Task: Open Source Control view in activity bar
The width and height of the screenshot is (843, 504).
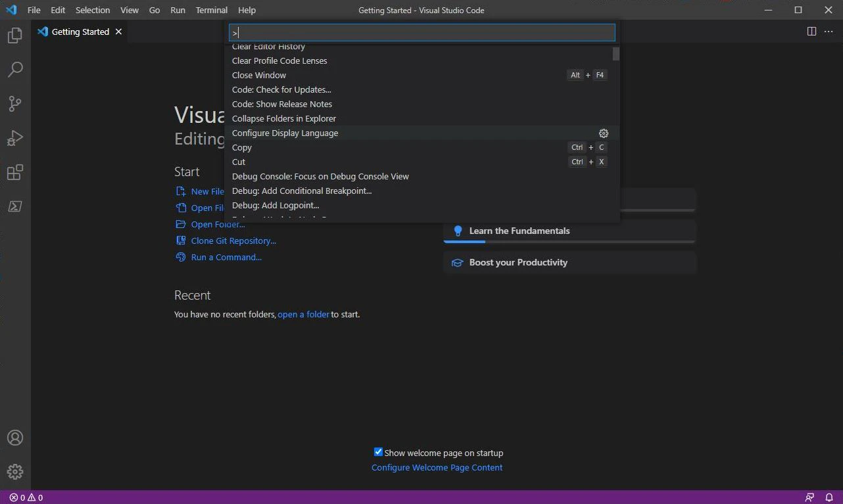Action: [15, 104]
